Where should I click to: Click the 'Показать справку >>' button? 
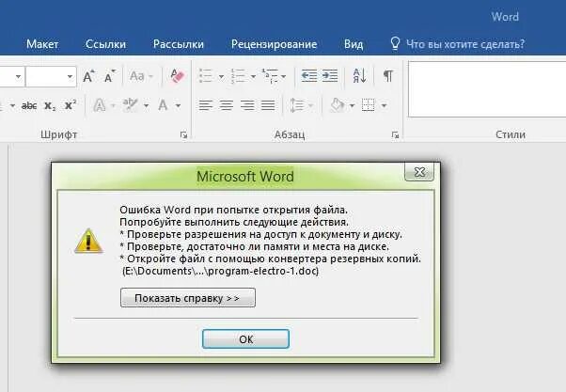[x=188, y=298]
